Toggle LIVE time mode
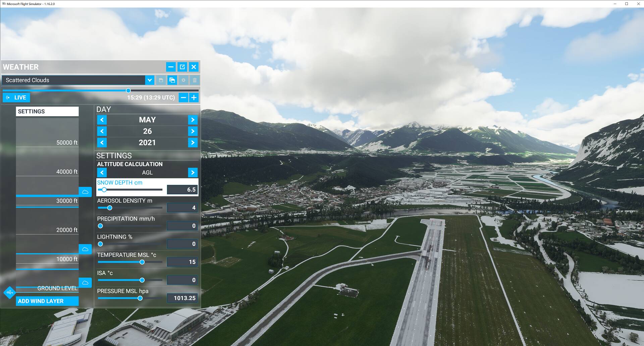Image resolution: width=644 pixels, height=346 pixels. click(x=16, y=97)
